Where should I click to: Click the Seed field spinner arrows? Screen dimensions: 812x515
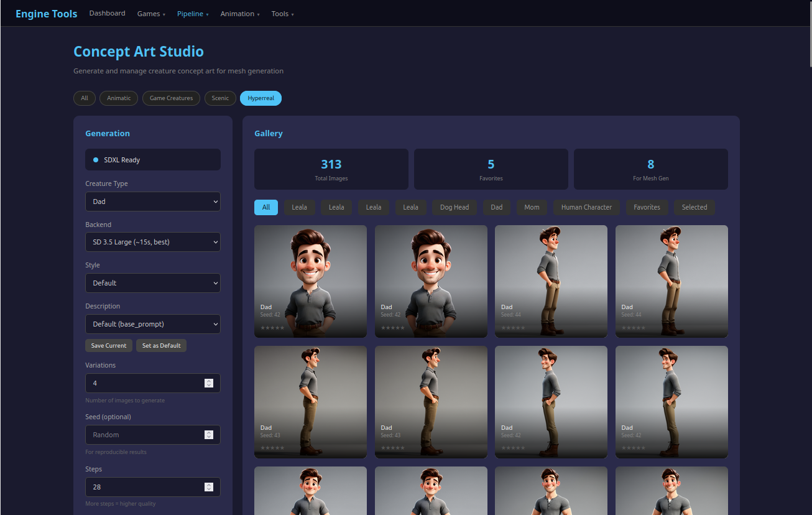tap(209, 435)
